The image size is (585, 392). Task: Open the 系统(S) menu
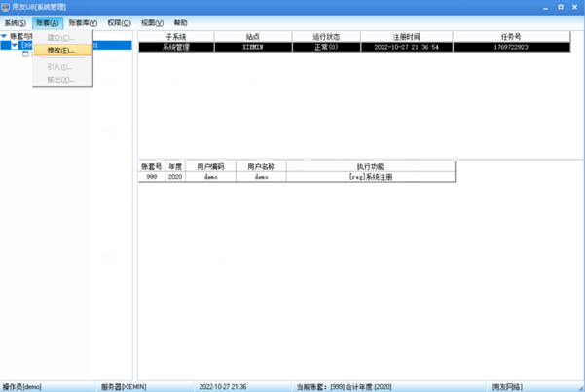(15, 22)
